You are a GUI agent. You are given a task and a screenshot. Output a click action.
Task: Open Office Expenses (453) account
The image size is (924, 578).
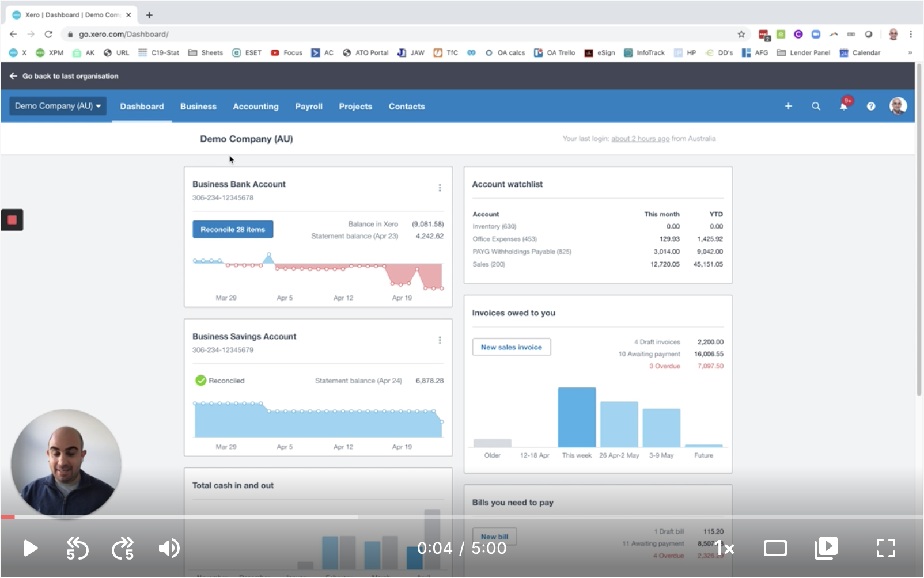click(505, 239)
